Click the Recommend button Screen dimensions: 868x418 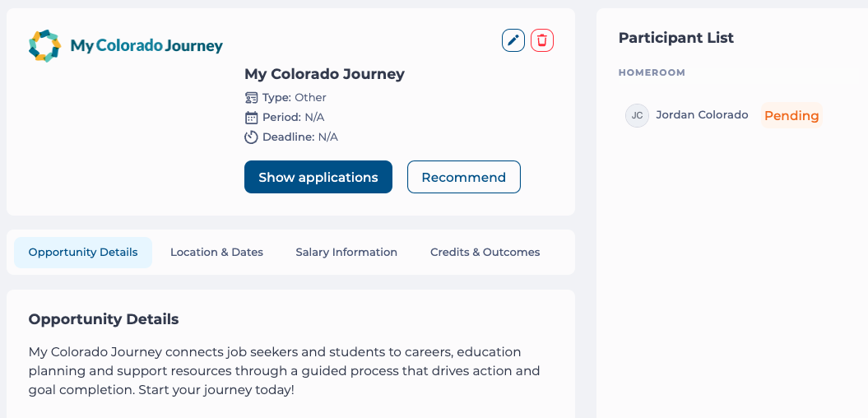tap(464, 177)
